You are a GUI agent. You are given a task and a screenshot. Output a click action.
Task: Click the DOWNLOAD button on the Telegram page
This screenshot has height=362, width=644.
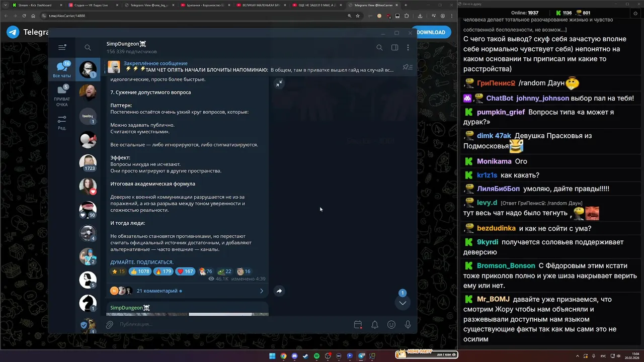click(431, 32)
